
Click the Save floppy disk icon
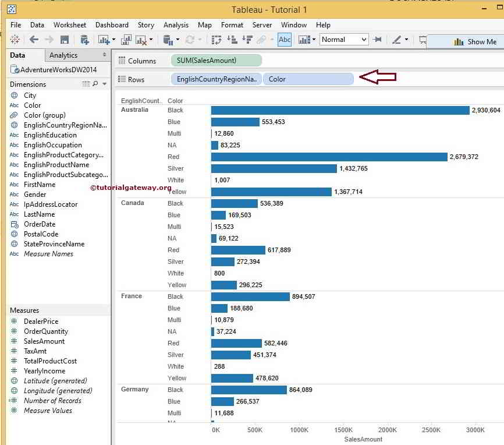coord(65,40)
